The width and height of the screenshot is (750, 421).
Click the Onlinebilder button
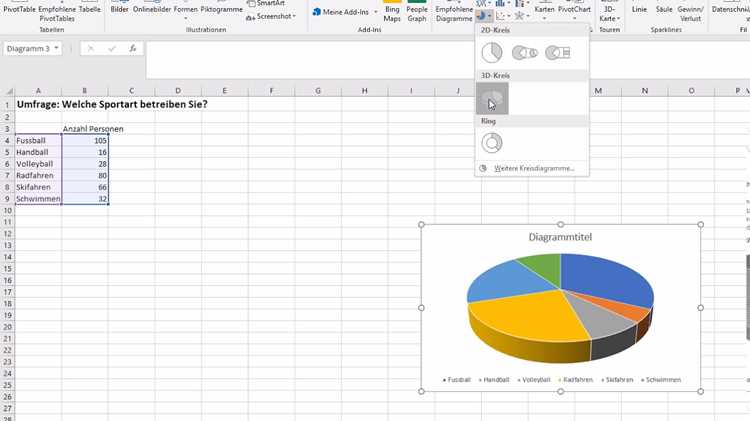[152, 10]
